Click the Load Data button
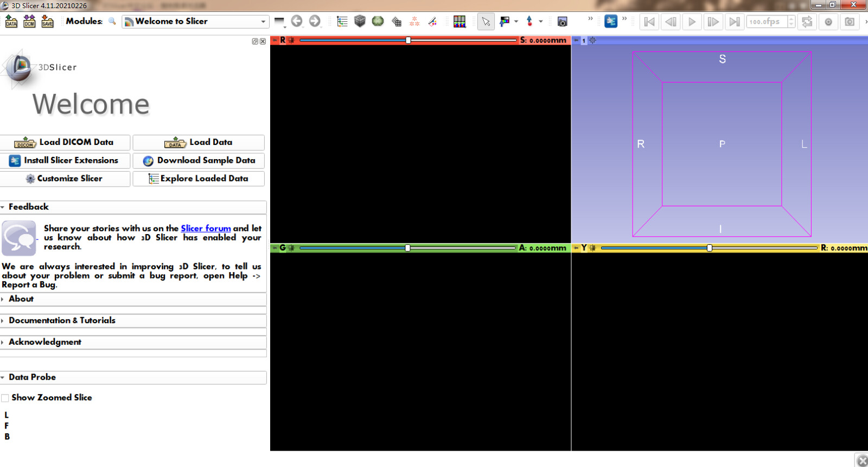 click(199, 142)
